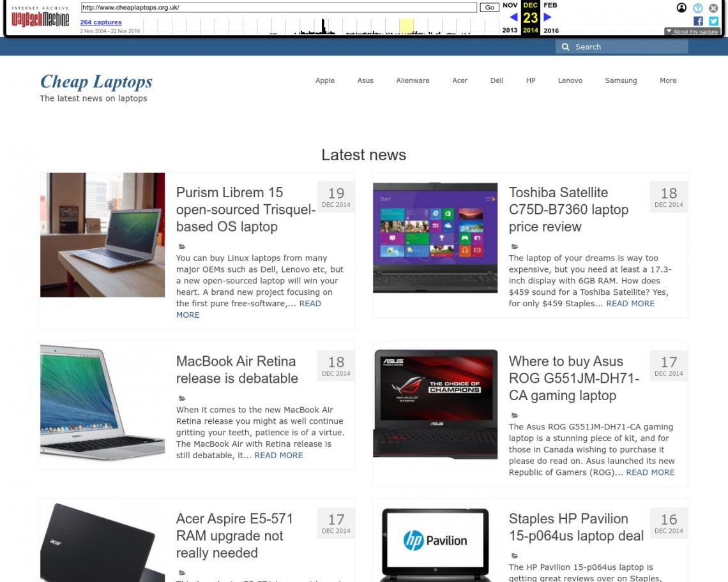Open Asus ROG G551JM-DH71-CA headline

click(x=574, y=378)
